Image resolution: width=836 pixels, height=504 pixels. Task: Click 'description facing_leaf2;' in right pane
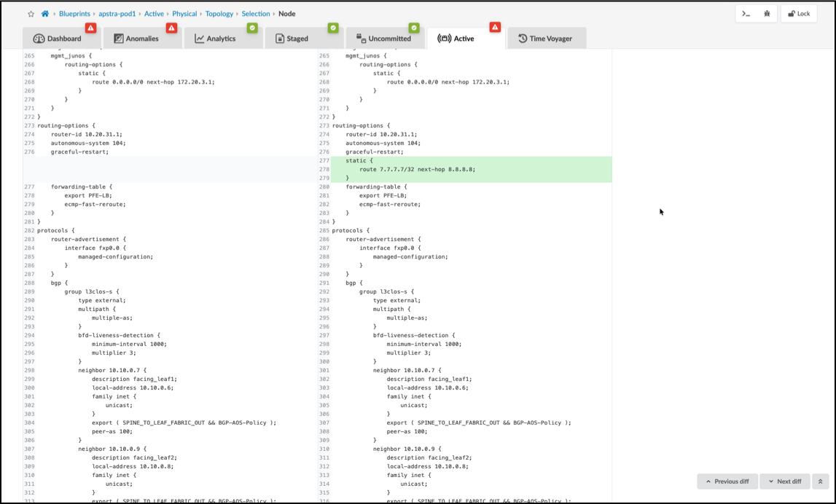tap(429, 457)
